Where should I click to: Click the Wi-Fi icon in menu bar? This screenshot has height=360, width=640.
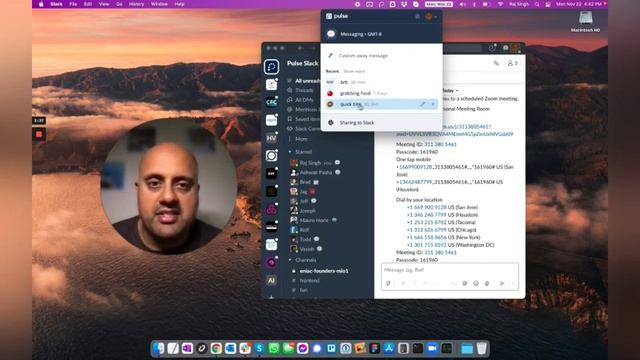500,4
